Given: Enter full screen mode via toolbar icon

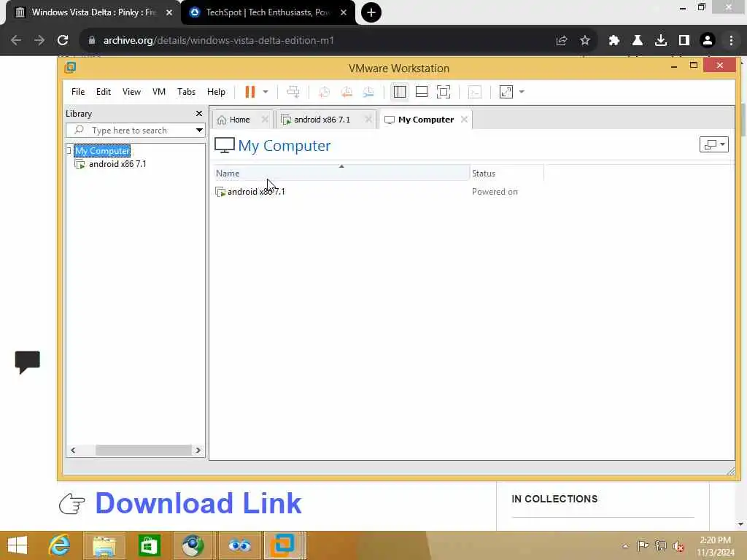Looking at the screenshot, I should tap(444, 92).
